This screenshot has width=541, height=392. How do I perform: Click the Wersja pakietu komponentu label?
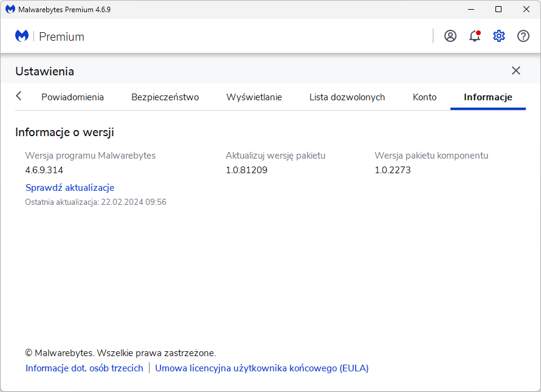(432, 156)
